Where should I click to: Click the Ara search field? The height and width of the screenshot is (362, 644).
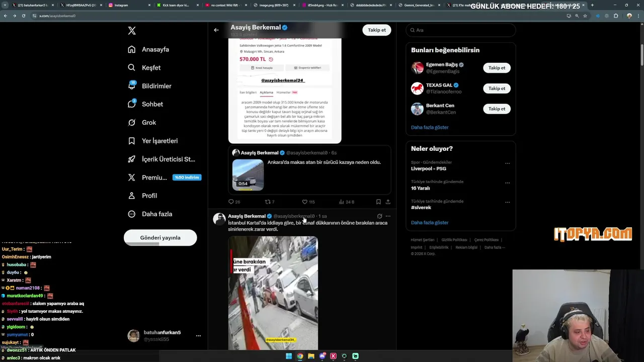pyautogui.click(x=461, y=30)
